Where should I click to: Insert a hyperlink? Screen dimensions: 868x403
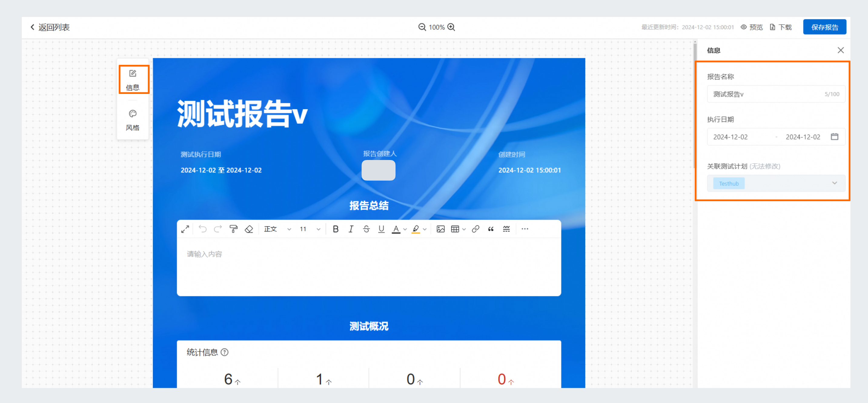point(475,229)
